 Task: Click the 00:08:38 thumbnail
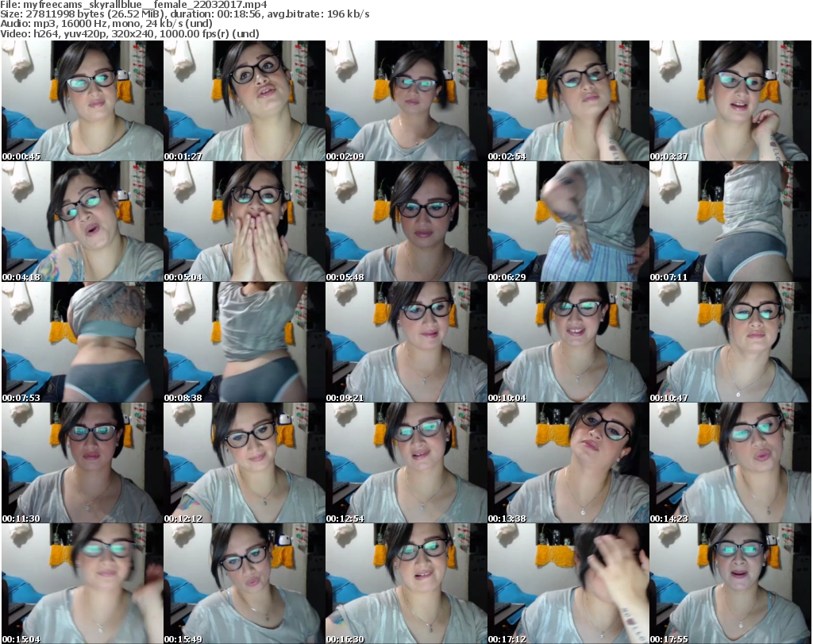coord(245,342)
